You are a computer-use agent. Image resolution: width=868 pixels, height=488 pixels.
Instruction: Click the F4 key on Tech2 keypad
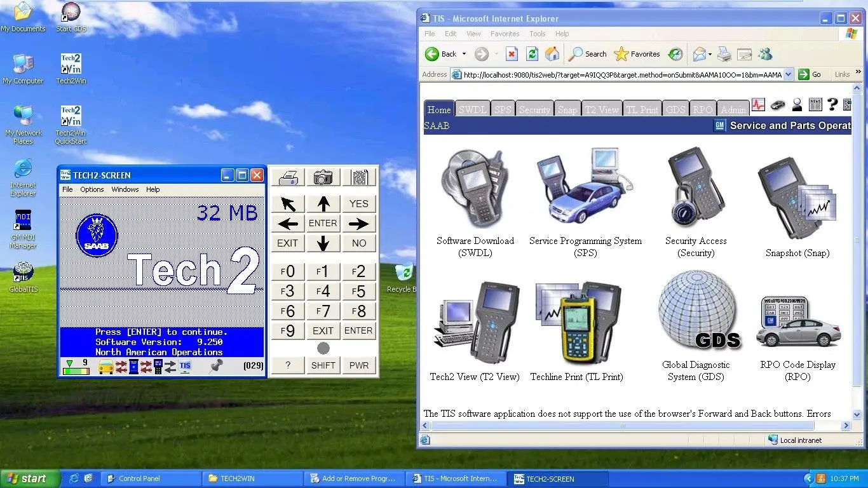[323, 292]
